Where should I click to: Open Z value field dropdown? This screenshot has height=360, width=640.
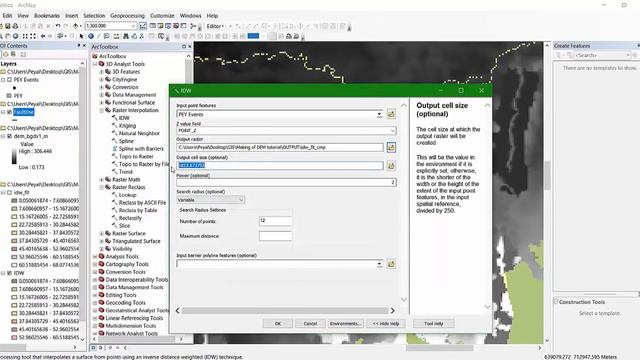(392, 131)
